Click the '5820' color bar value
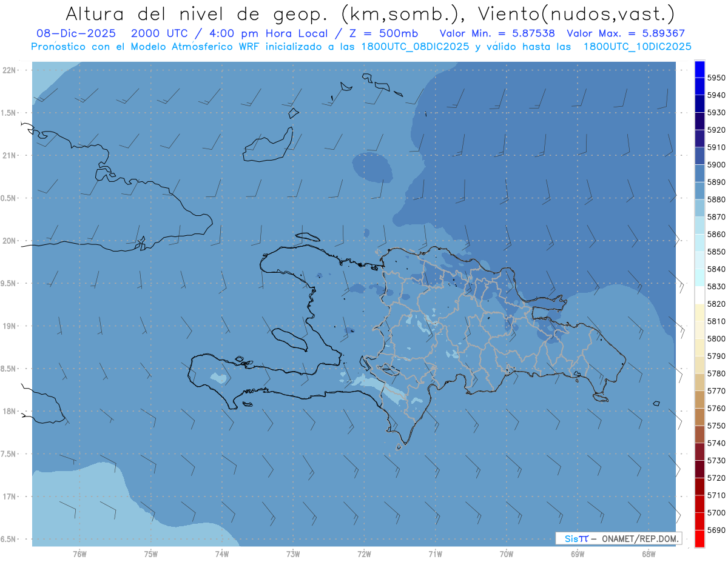Viewport: 728px width, 562px height. point(716,304)
